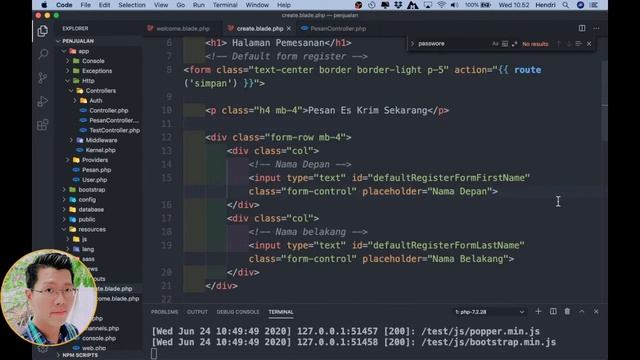Expand the Console folder
The height and width of the screenshot is (360, 640).
93,61
